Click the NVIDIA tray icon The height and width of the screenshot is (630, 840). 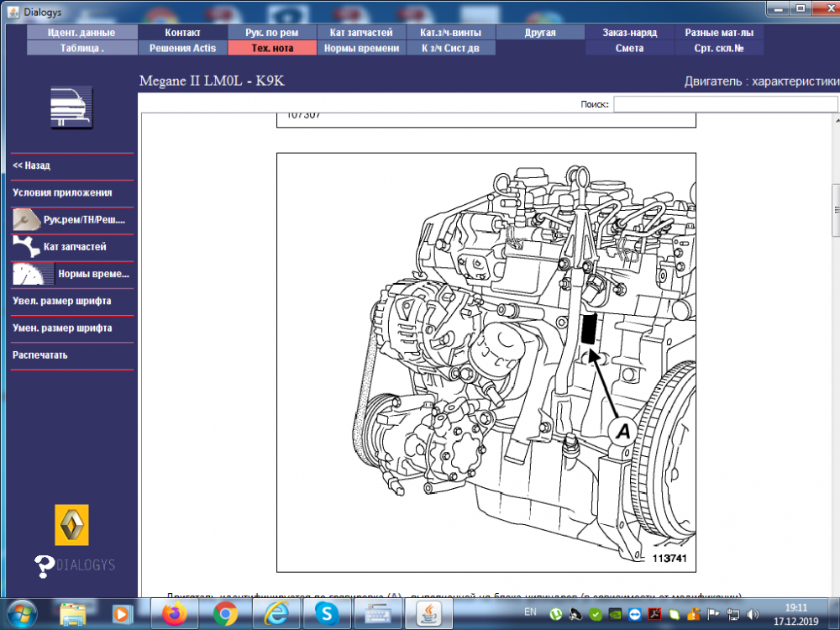[x=615, y=615]
